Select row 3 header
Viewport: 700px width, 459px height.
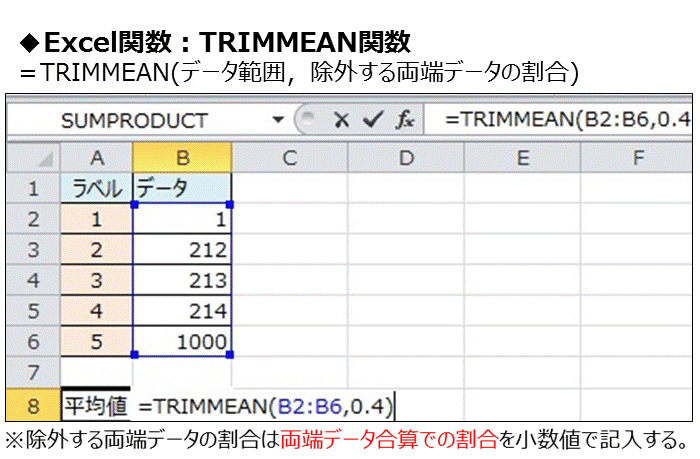[33, 250]
